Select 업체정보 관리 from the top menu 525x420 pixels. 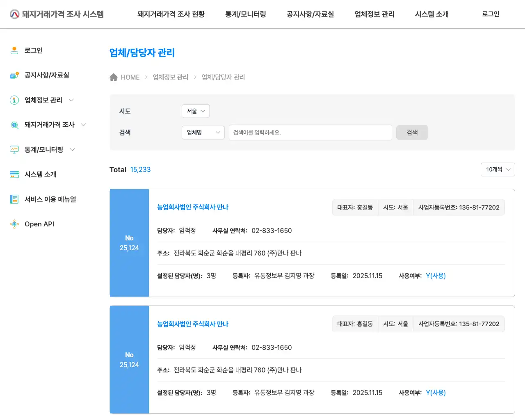pyautogui.click(x=374, y=14)
